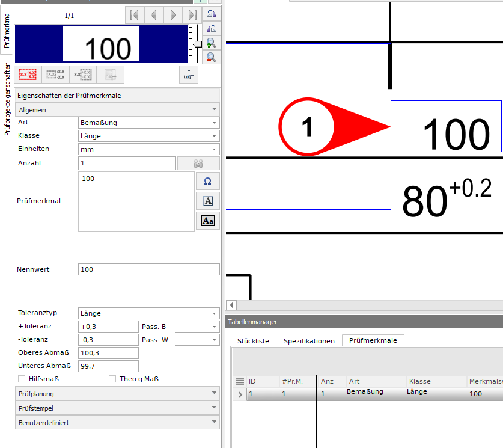
Task: Click the capture region camera icon
Action: 188,75
